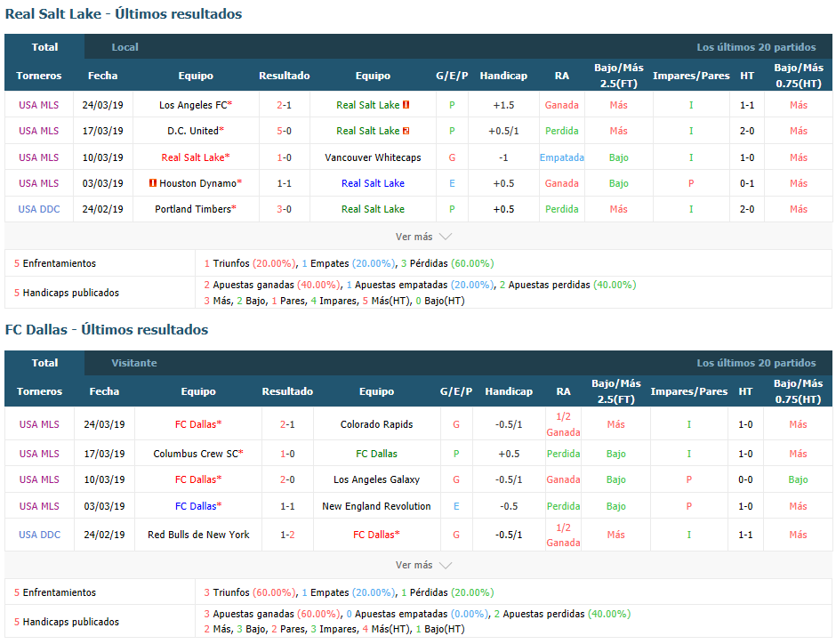Open 'Los últimos 20 partidos' selector for Real Salt Lake
Viewport: 836px width, 644px height.
(x=756, y=47)
